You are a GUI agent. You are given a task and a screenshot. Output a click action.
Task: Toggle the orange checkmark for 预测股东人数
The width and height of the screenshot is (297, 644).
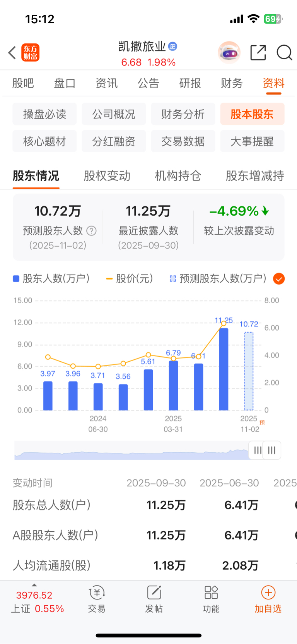(279, 279)
